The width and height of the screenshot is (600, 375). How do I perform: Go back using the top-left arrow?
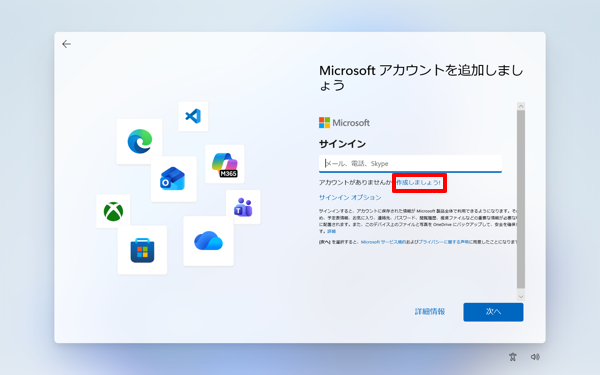pos(66,44)
